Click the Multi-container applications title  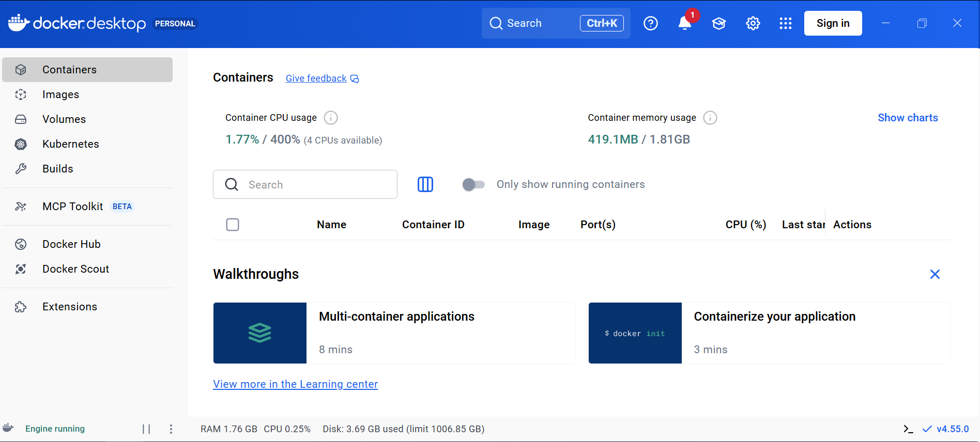[396, 317]
